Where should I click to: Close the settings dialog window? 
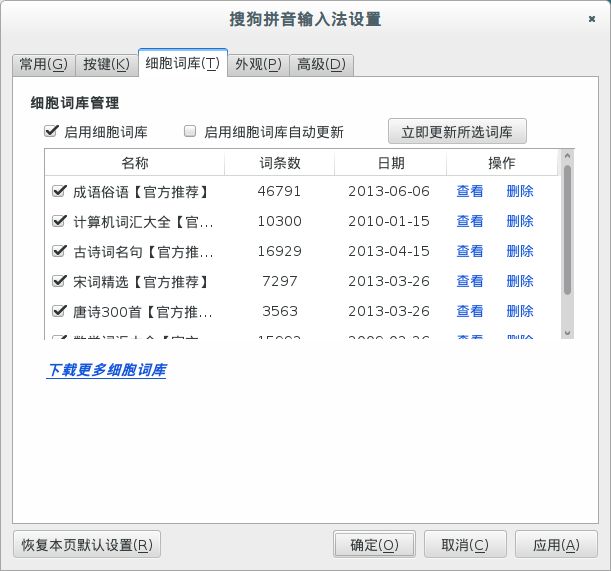point(592,19)
